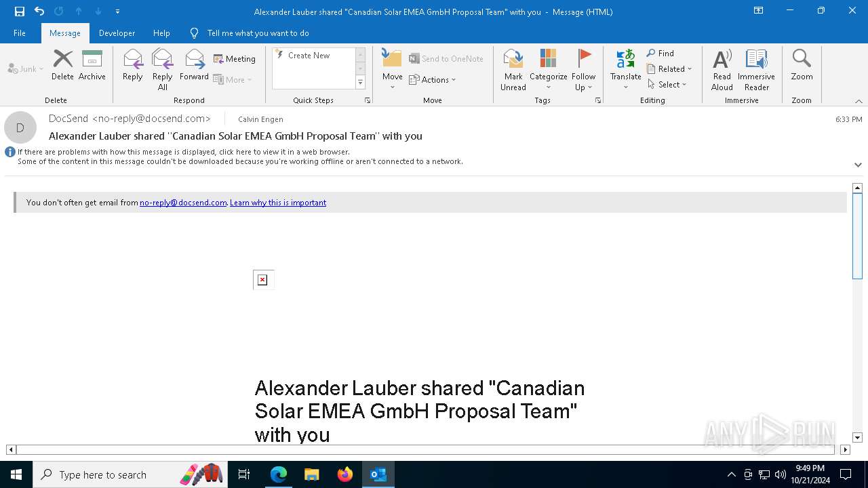The height and width of the screenshot is (488, 868).
Task: Undo the last action in the title bar
Action: pyautogui.click(x=39, y=12)
